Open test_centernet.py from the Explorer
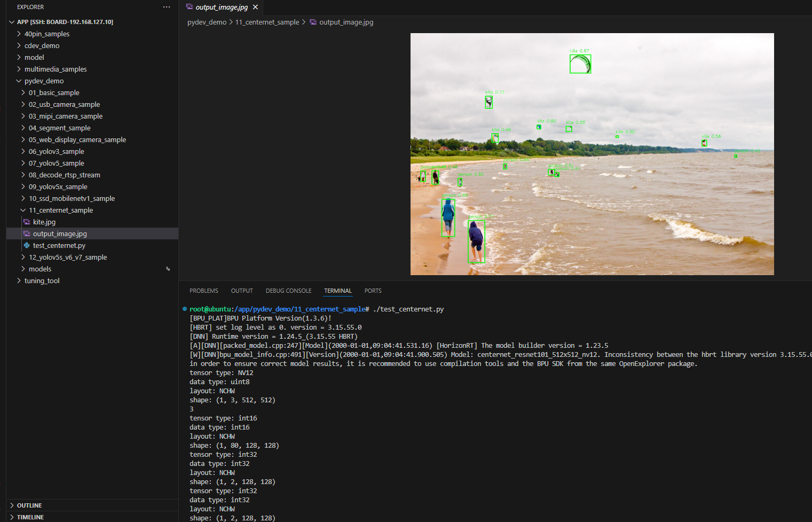The image size is (812, 522). pos(59,245)
